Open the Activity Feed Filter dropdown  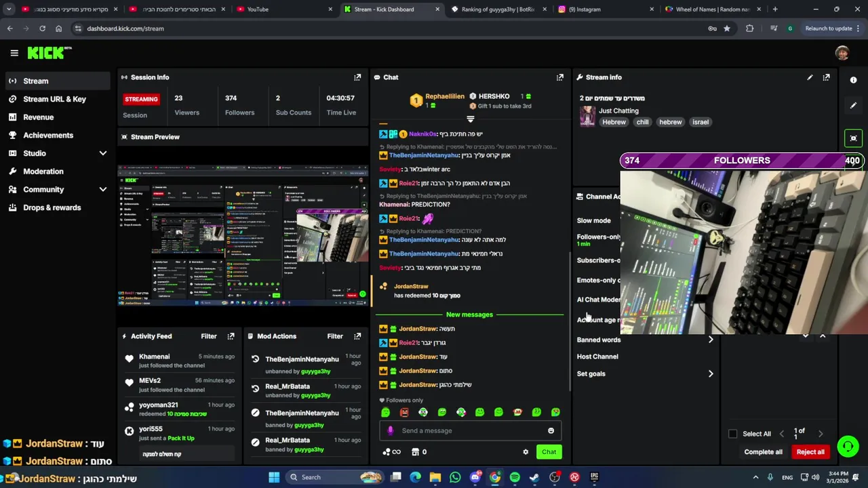(x=209, y=336)
